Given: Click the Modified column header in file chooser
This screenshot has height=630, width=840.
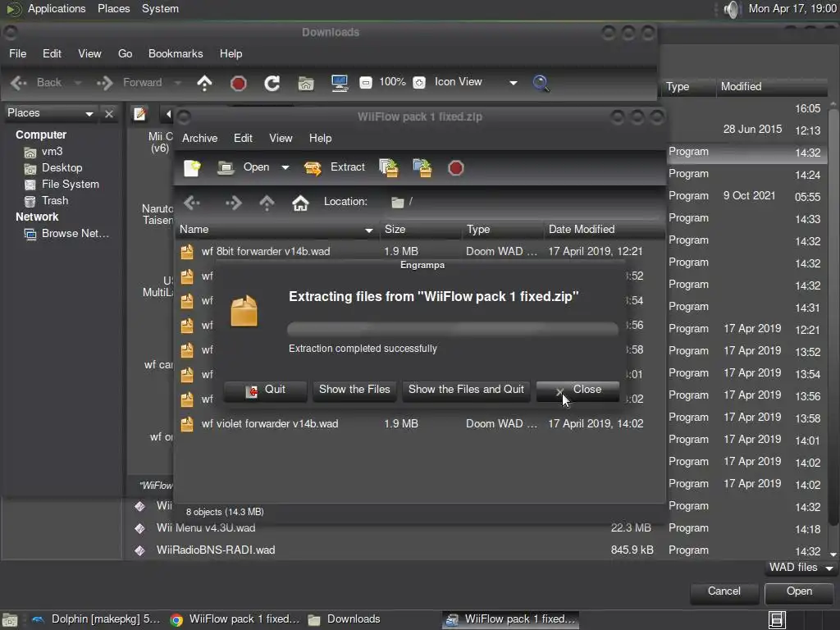Looking at the screenshot, I should point(771,87).
